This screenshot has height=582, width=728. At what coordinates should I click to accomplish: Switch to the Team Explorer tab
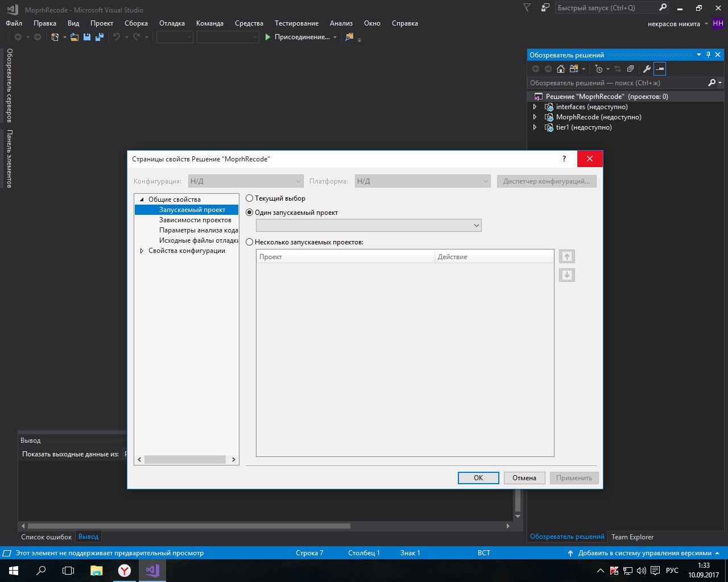coord(632,537)
